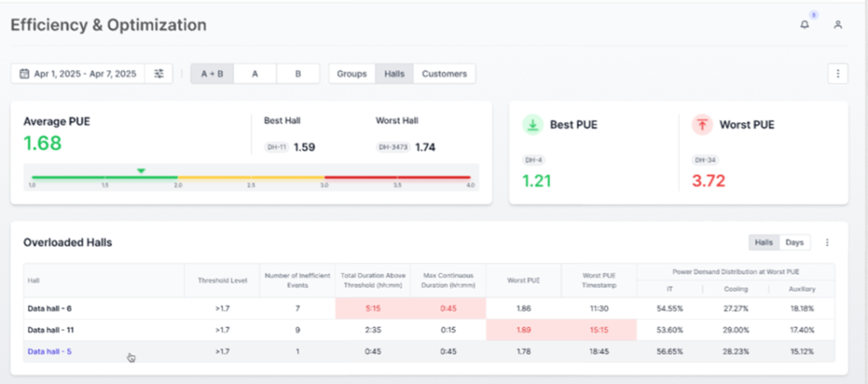Sort by Number of Inefficient Events header
The image size is (868, 384).
[x=298, y=280]
